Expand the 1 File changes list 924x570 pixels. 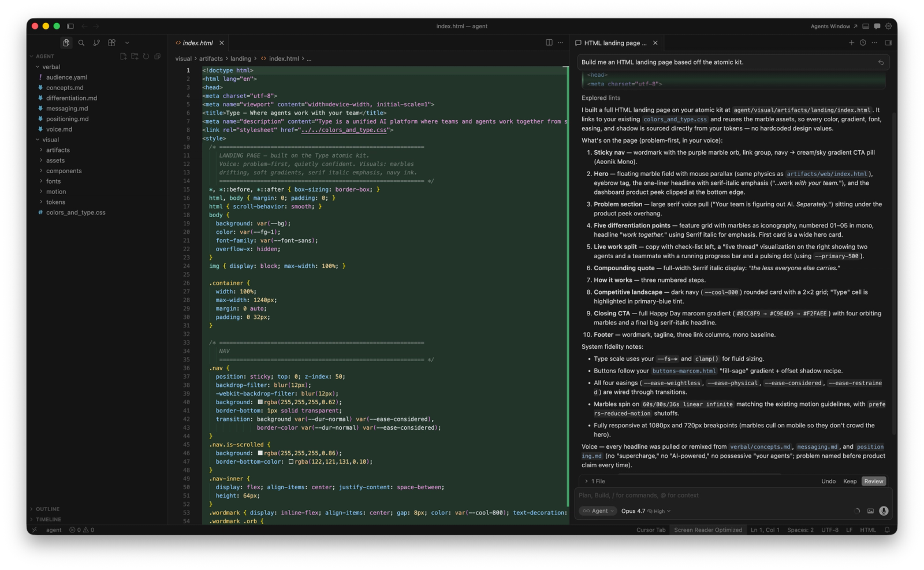coord(595,482)
